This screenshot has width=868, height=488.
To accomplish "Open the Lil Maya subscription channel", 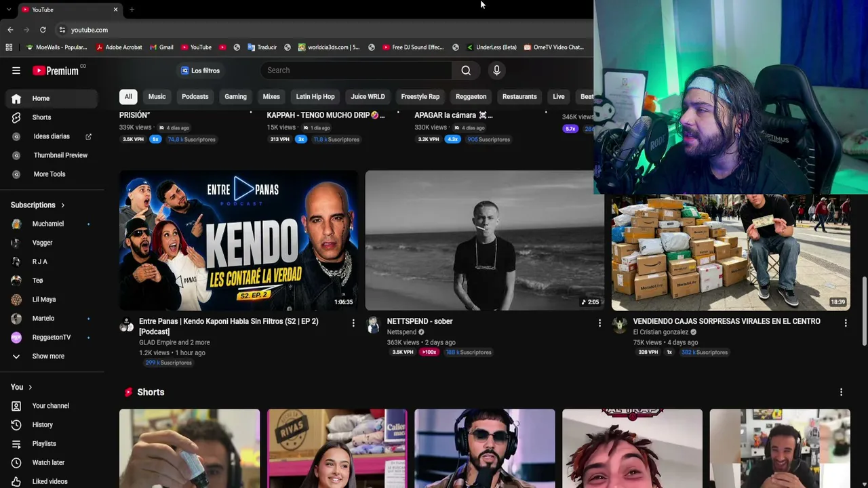I will click(x=52, y=300).
